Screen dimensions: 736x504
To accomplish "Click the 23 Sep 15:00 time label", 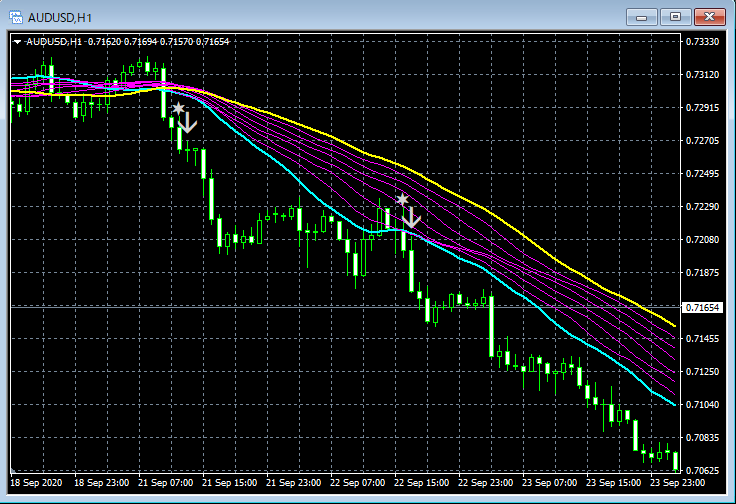I will 613,483.
